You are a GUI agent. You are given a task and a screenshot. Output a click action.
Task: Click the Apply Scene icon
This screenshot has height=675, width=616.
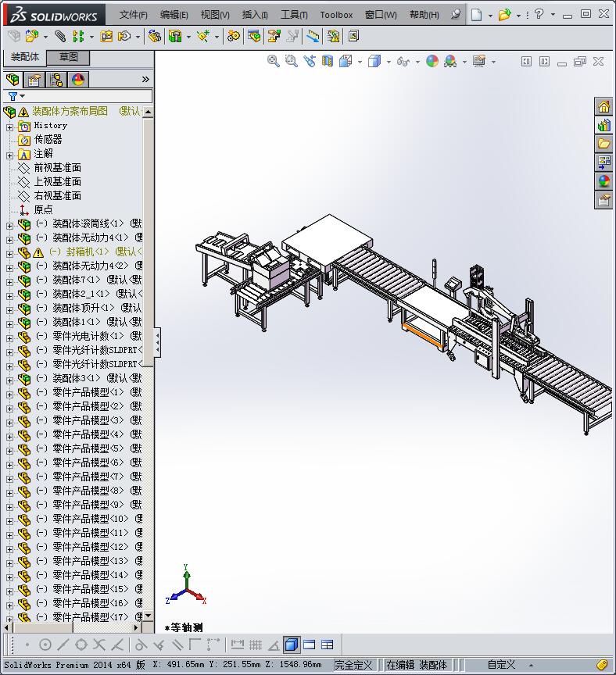(450, 61)
